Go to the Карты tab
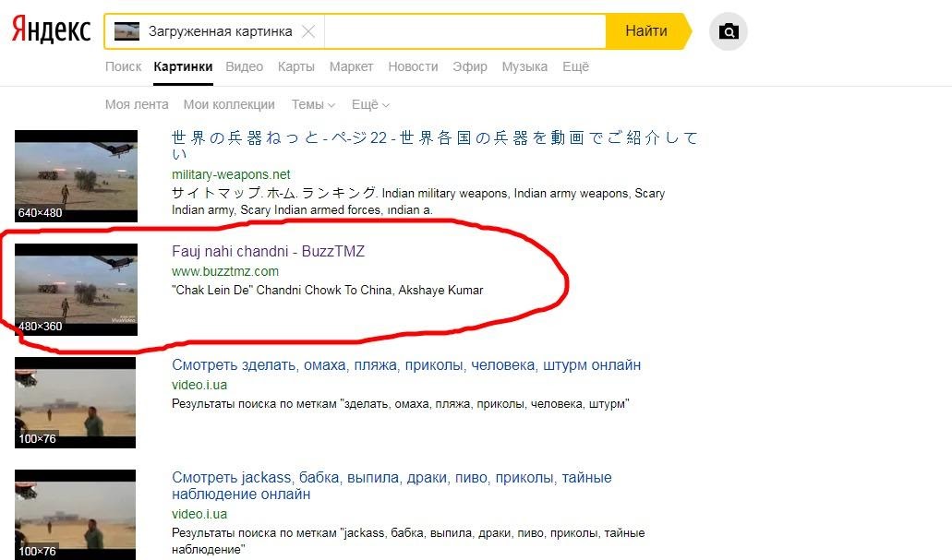This screenshot has height=560, width=952. coord(296,66)
